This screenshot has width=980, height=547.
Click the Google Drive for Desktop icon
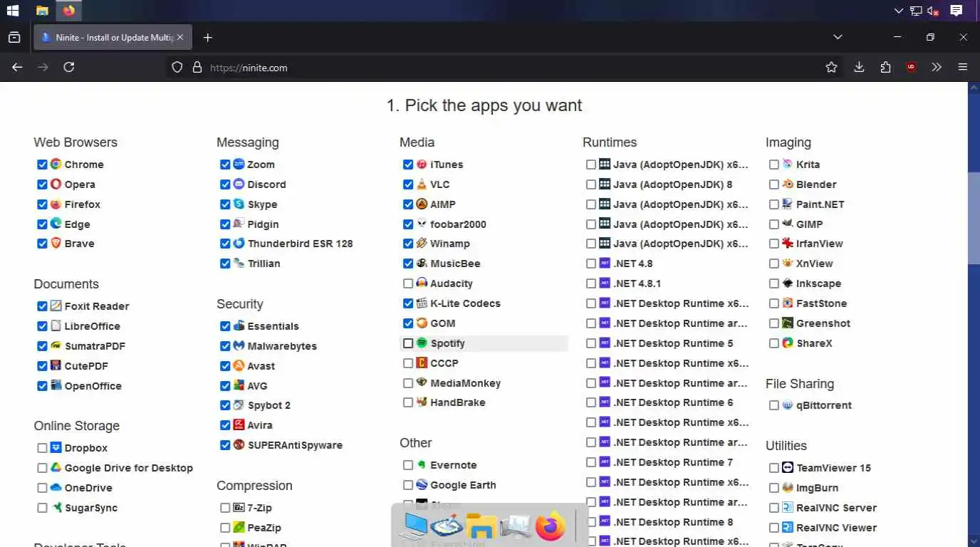56,467
